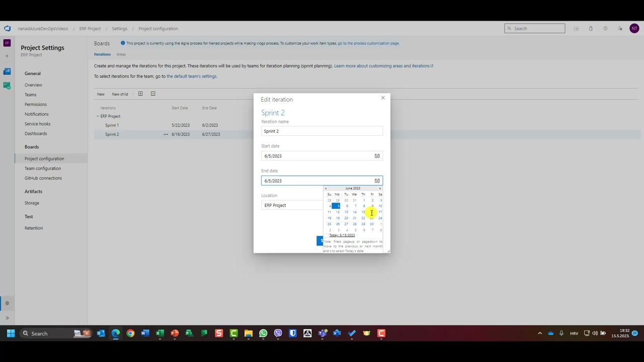The image size is (644, 362).
Task: Select June 30 in the calendar
Action: pos(372,224)
